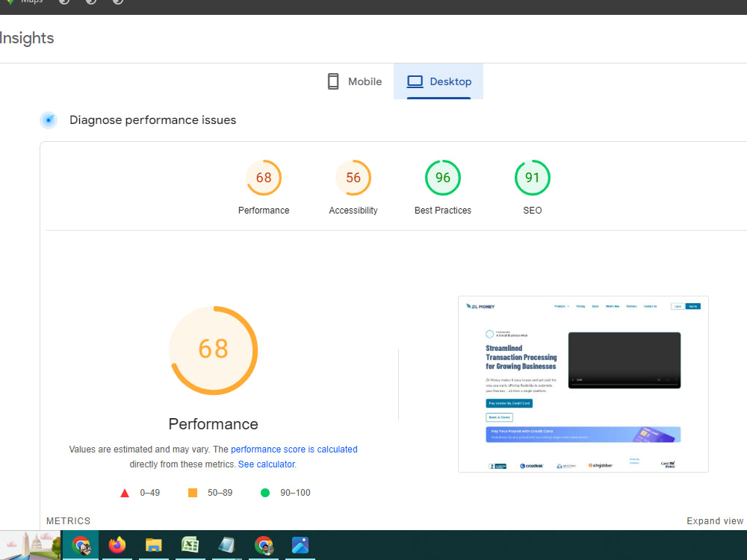
Task: Click the Diagnose performance issues radar icon
Action: [x=49, y=120]
